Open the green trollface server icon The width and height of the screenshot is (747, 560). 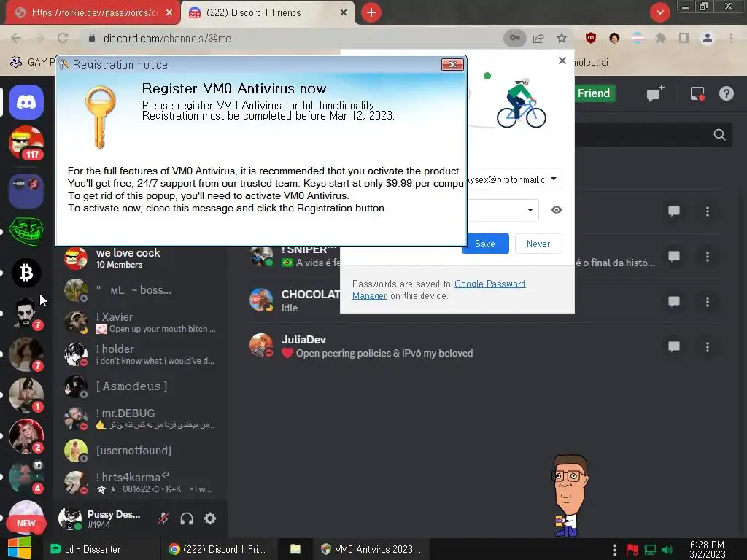[26, 232]
